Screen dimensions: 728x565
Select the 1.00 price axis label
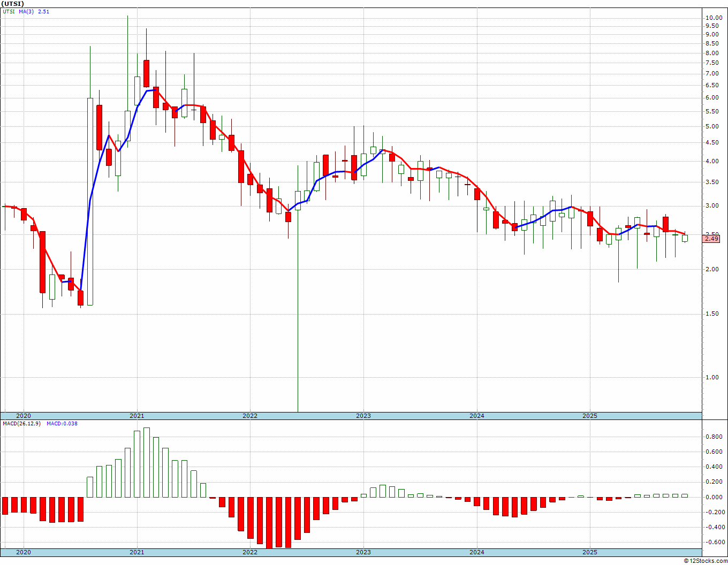pos(711,377)
